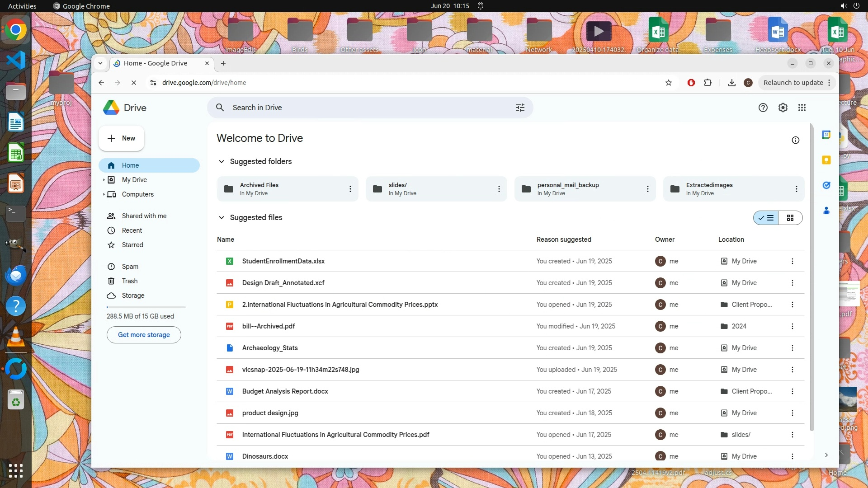Open the Shared with me section
Image resolution: width=868 pixels, height=488 pixels.
[x=144, y=216]
